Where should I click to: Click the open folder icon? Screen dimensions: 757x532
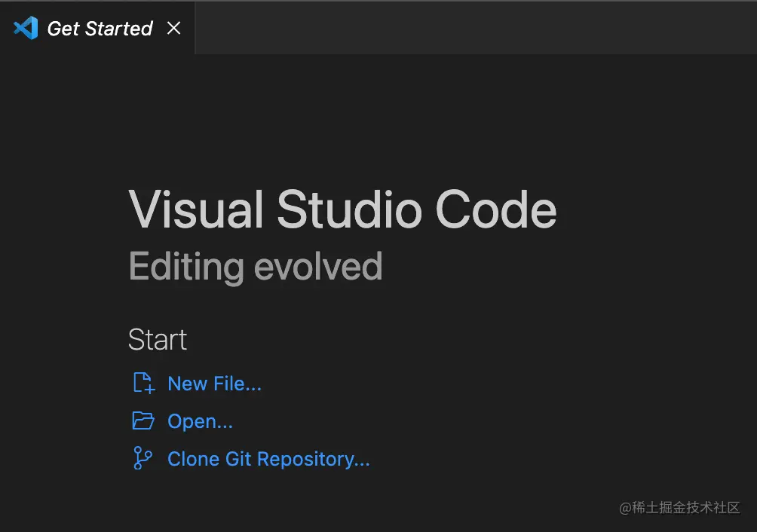(143, 420)
